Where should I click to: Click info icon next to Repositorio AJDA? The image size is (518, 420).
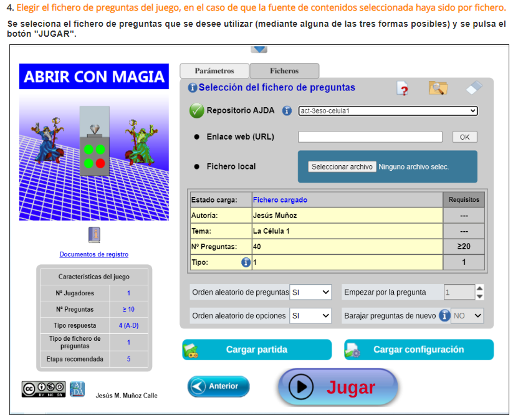[x=287, y=111]
